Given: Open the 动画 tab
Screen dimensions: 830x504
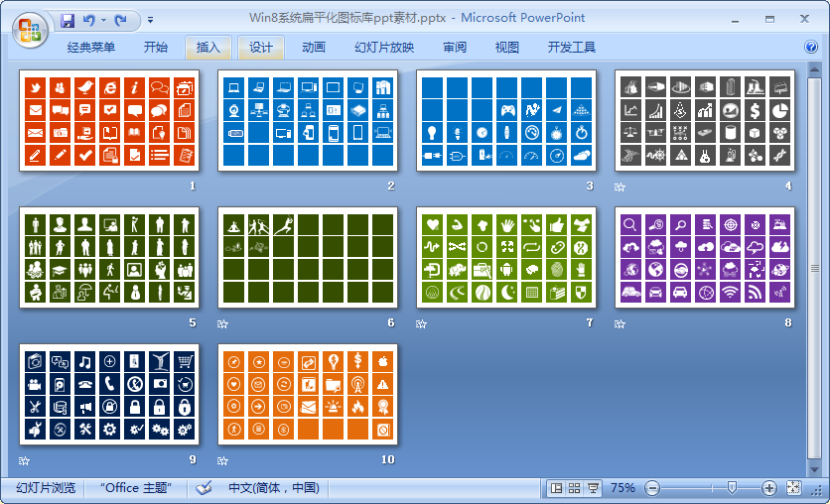Looking at the screenshot, I should coord(314,48).
